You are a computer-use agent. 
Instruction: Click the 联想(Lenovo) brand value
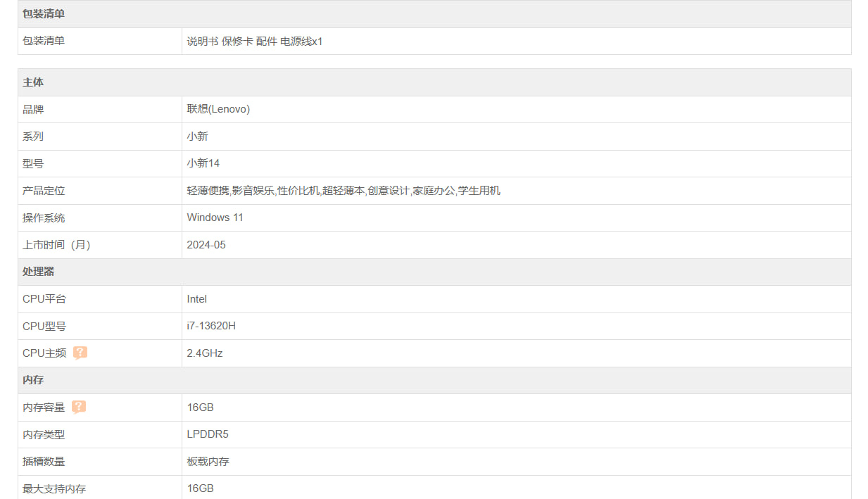point(218,109)
